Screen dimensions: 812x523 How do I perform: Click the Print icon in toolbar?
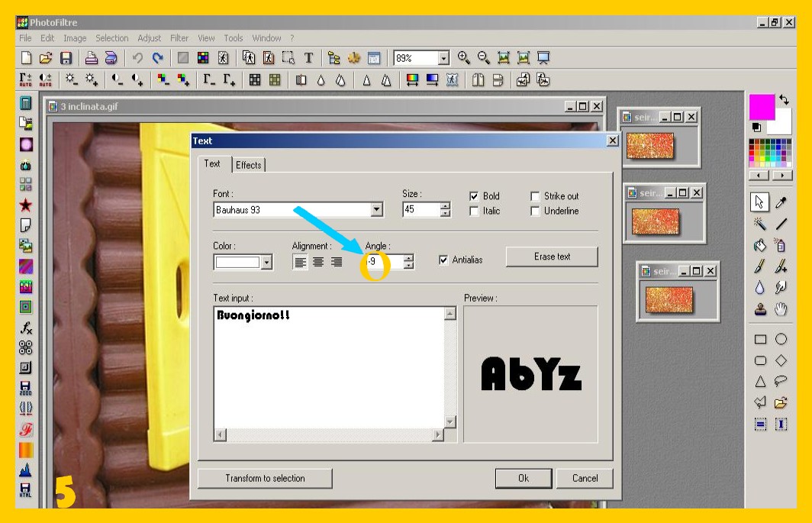click(x=91, y=58)
